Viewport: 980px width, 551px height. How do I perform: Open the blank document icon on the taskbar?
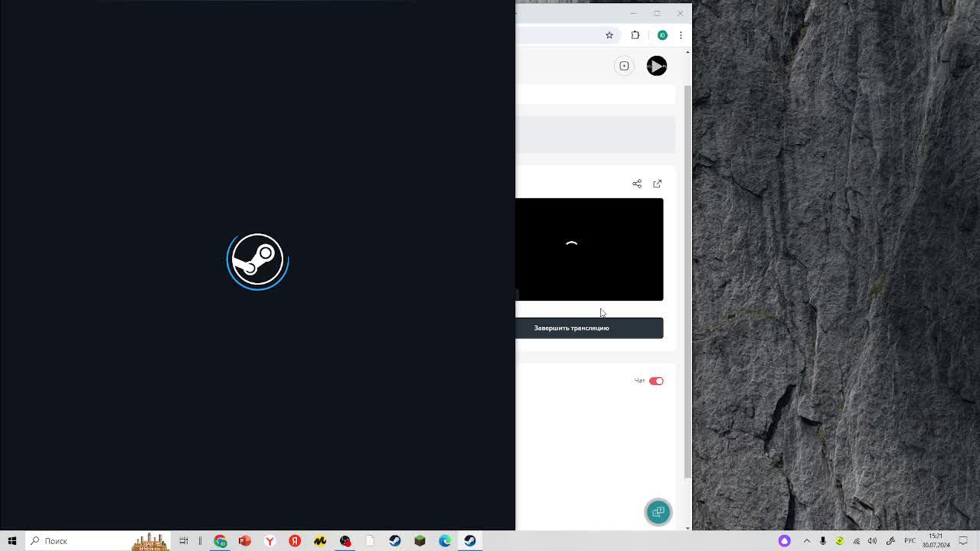click(x=370, y=541)
